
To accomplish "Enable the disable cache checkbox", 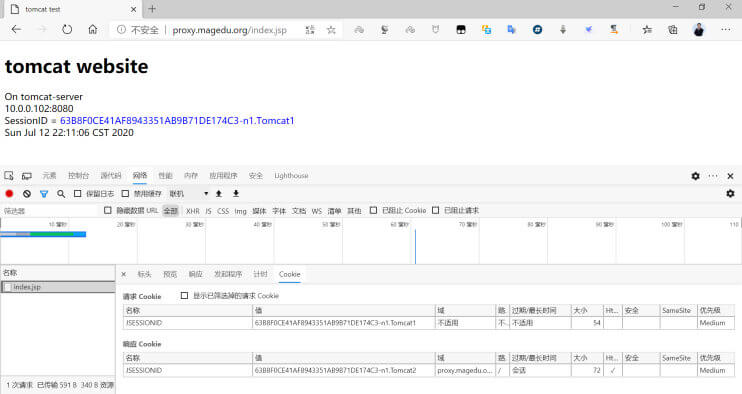I will (x=125, y=193).
